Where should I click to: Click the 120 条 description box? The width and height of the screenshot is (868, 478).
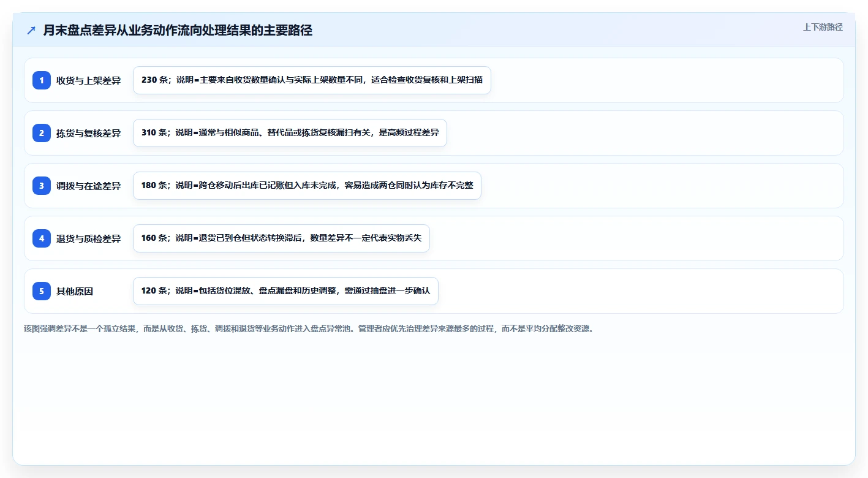pos(285,291)
